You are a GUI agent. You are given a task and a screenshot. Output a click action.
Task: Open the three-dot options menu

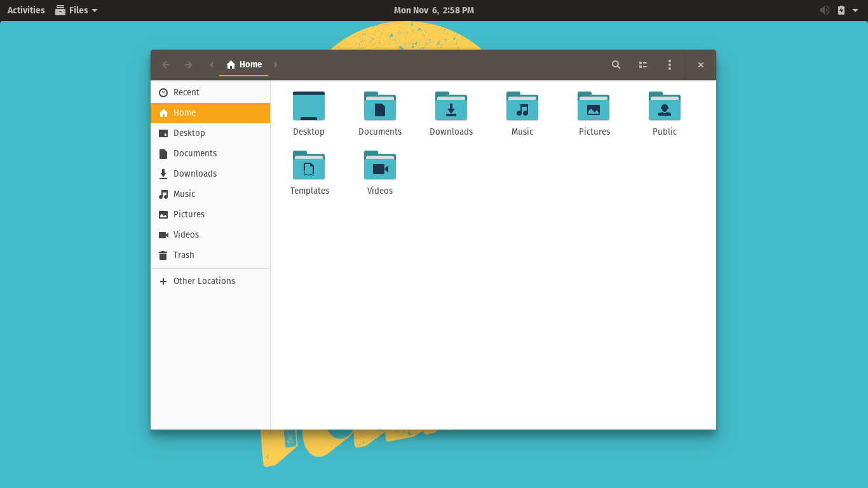670,65
